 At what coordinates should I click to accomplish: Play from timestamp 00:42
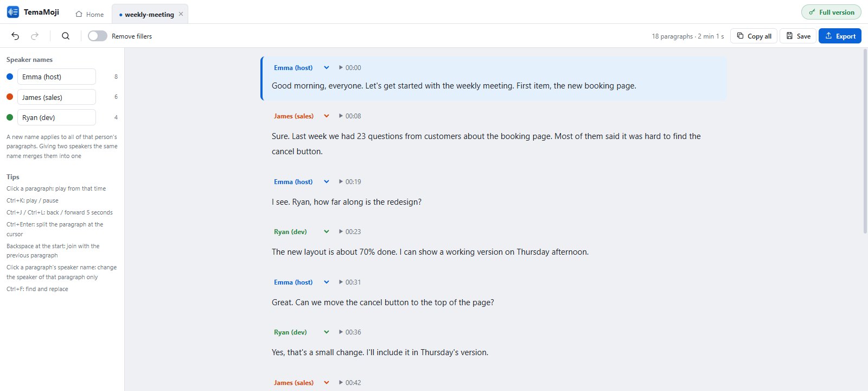pyautogui.click(x=350, y=383)
